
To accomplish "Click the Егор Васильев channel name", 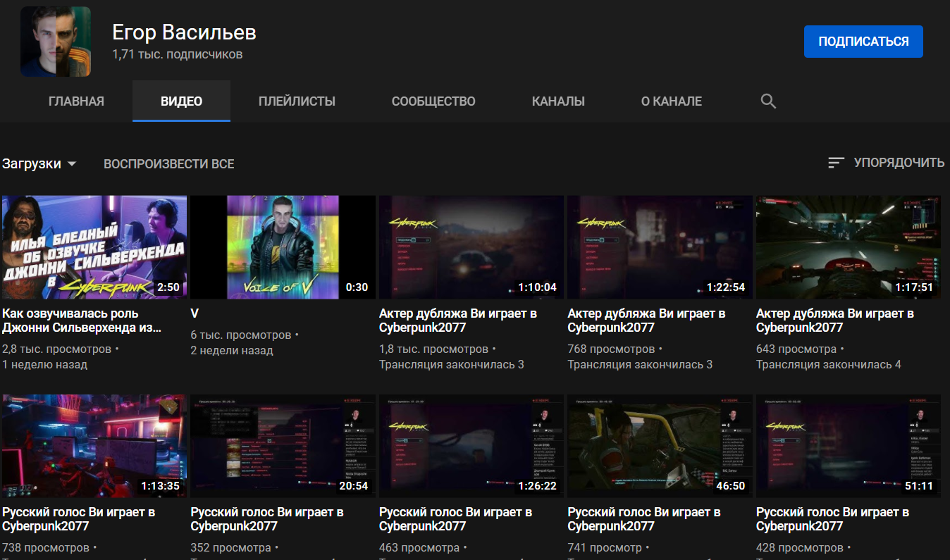I will click(x=184, y=32).
